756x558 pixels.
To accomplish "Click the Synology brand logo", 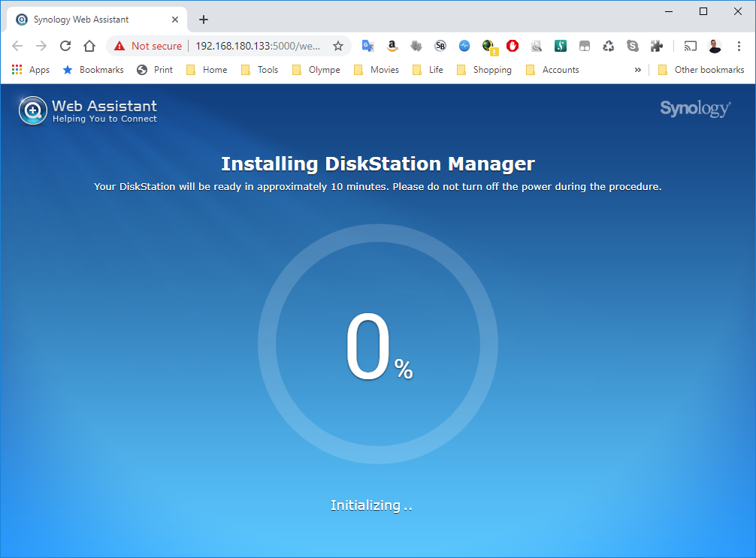I will (x=695, y=109).
